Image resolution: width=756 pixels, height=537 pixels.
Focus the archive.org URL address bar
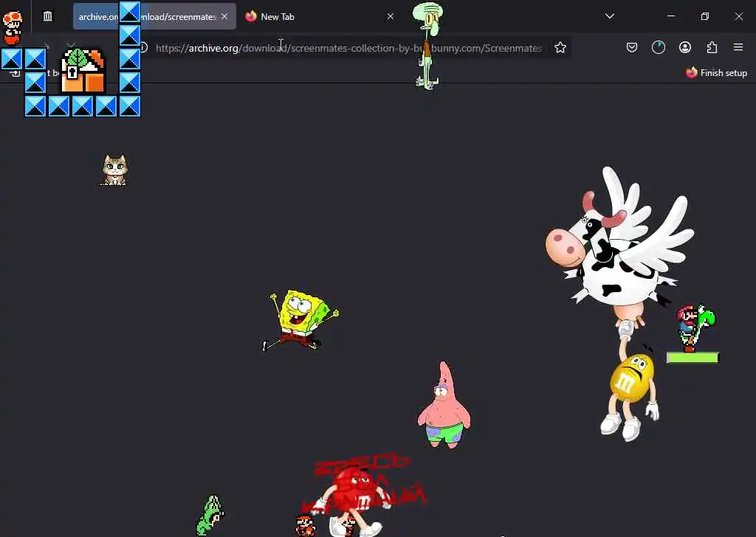[349, 48]
